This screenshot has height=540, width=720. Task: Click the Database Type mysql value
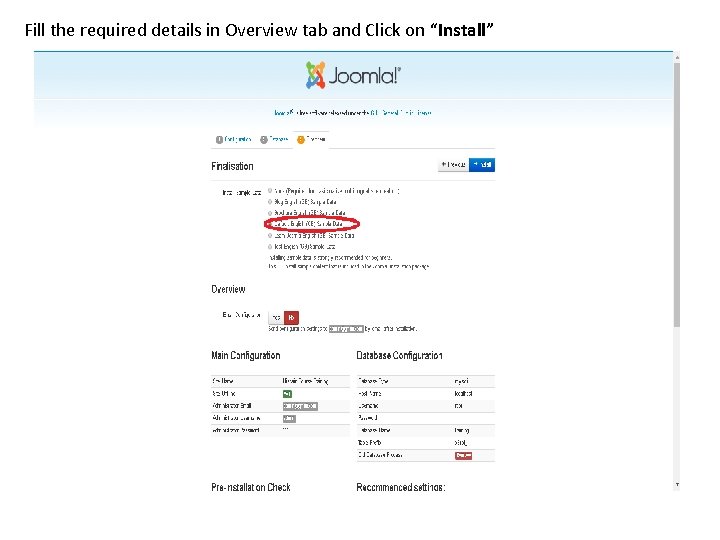coord(461,382)
